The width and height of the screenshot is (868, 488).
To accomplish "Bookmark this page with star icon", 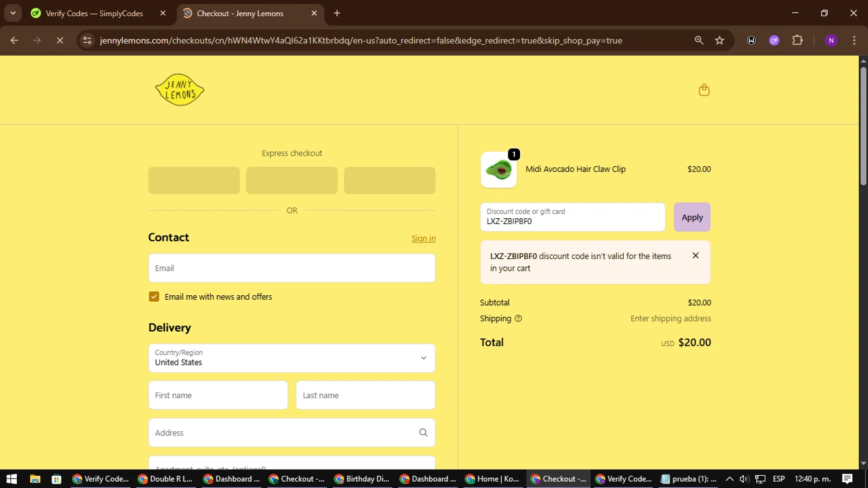I will [x=719, y=41].
